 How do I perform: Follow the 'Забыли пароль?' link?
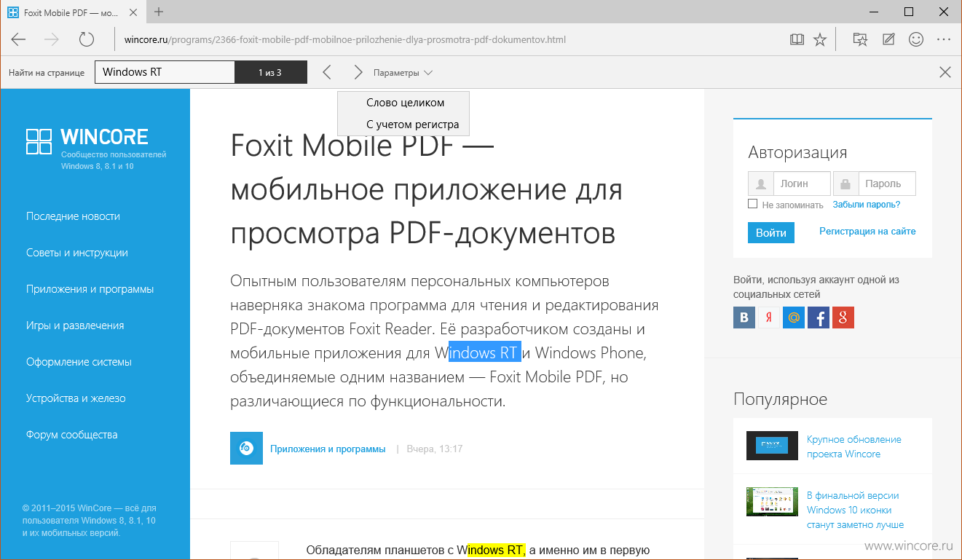click(867, 205)
